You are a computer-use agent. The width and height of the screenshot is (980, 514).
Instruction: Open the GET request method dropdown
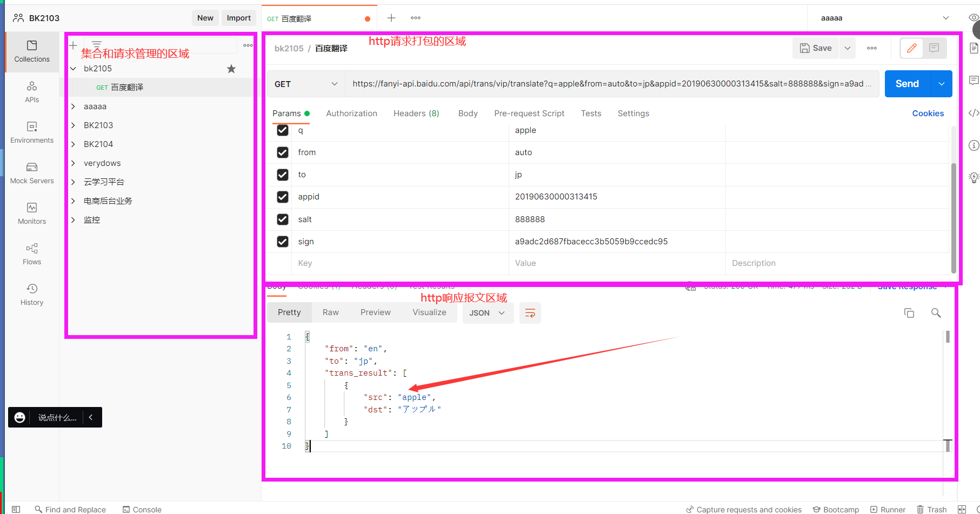tap(305, 84)
